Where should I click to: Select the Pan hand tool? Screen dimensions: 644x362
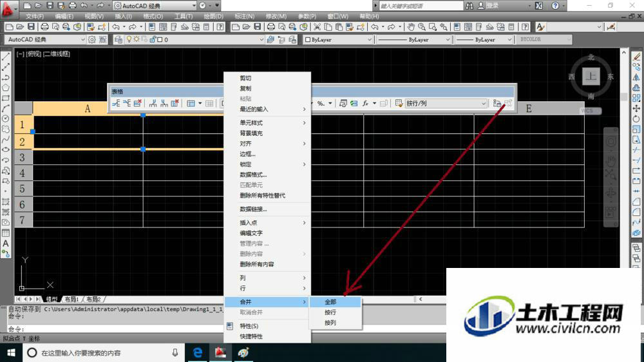411,27
